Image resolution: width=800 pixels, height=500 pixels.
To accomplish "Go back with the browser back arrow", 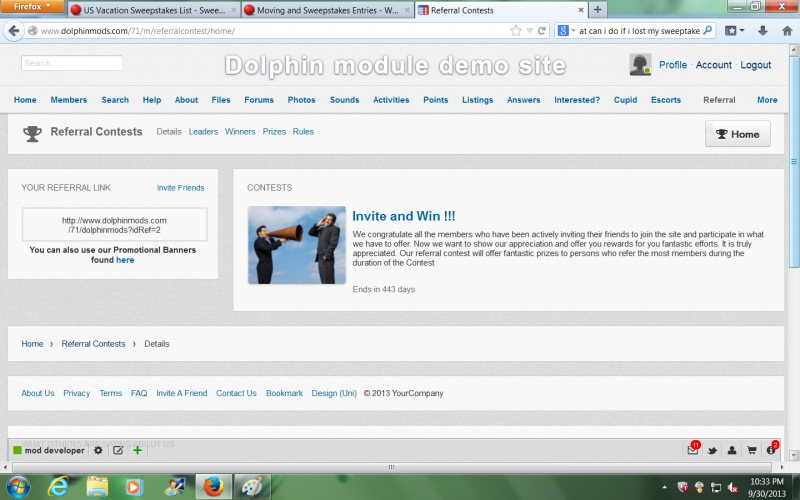I will point(14,31).
